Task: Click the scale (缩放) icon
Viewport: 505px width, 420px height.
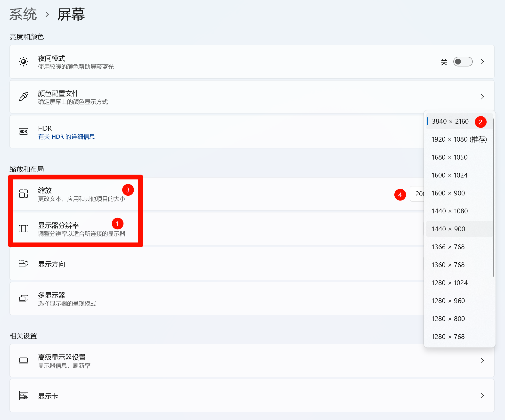Action: click(24, 194)
